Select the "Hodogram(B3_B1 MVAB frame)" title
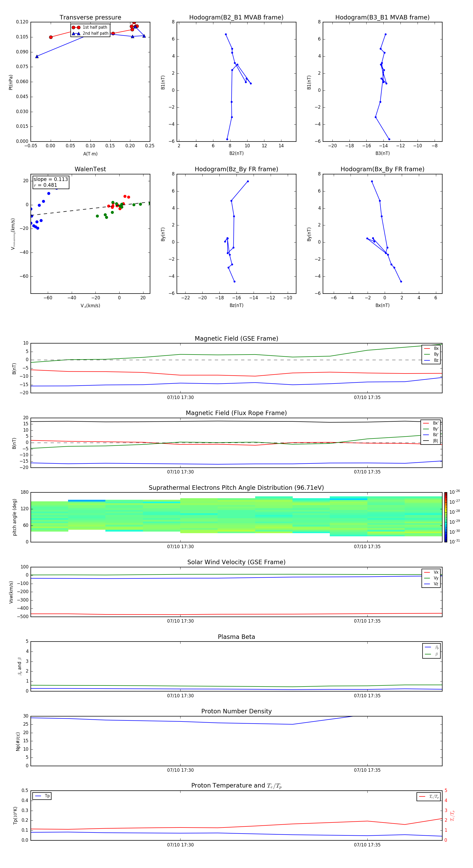Image resolution: width=473 pixels, height=868 pixels. 382,18
